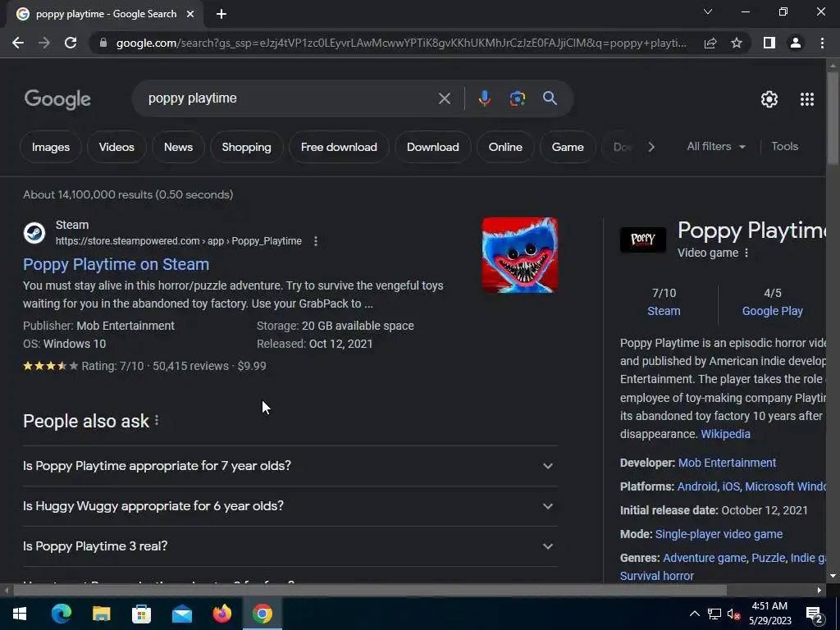The image size is (840, 630).
Task: Click the horizontal scrollbar thumb
Action: 370,591
